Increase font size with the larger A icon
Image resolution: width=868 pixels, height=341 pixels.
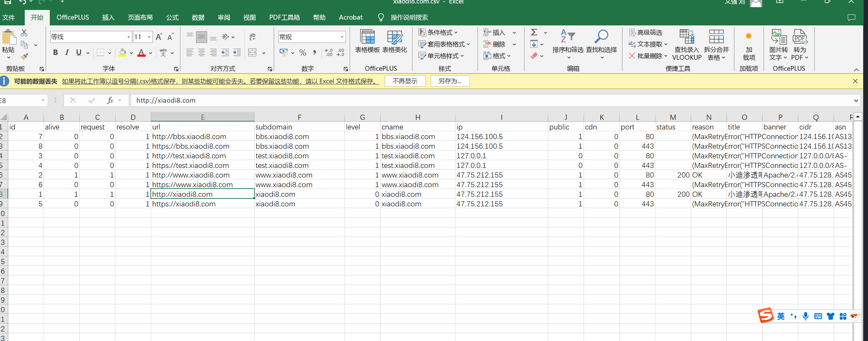(159, 37)
